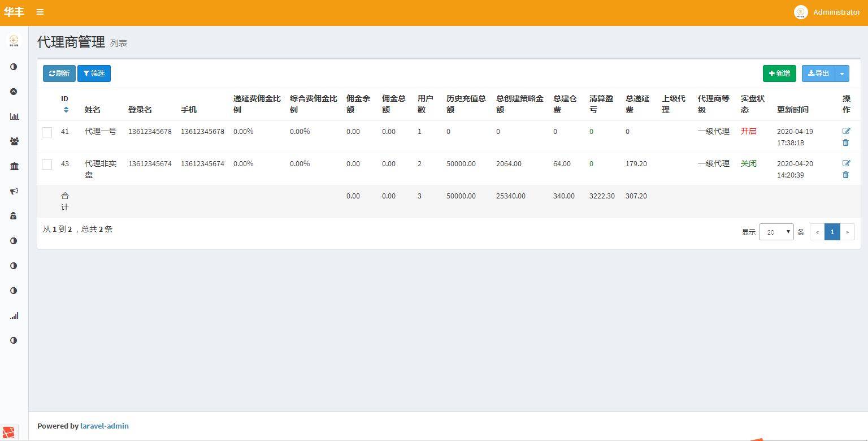Viewport: 868px width, 441px height.
Task: Check the checkbox for row ID 41
Action: 47,132
